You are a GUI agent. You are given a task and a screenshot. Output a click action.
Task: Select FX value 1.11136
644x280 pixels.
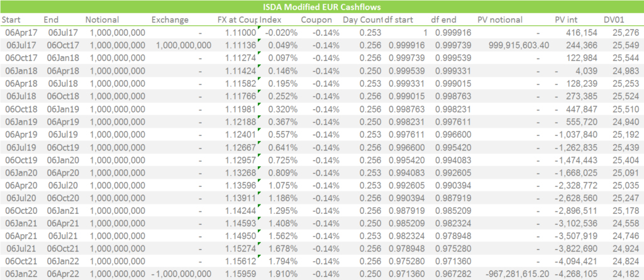click(241, 45)
